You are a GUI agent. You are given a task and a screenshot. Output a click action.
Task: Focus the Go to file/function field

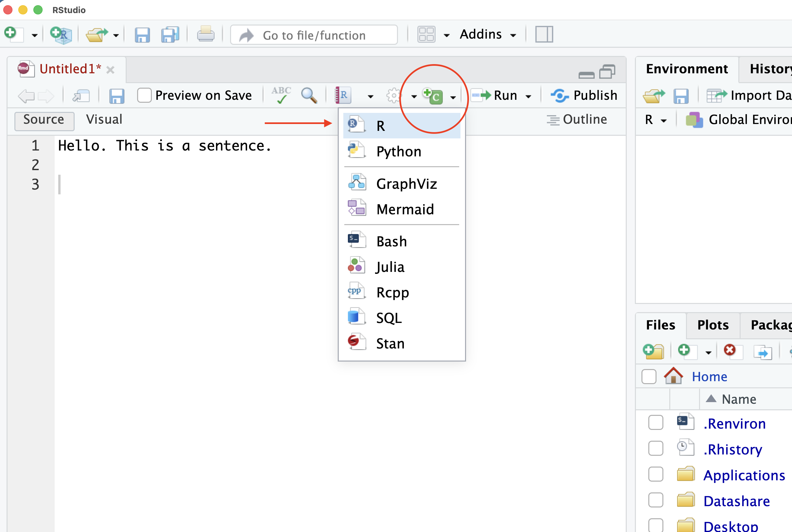(x=314, y=35)
